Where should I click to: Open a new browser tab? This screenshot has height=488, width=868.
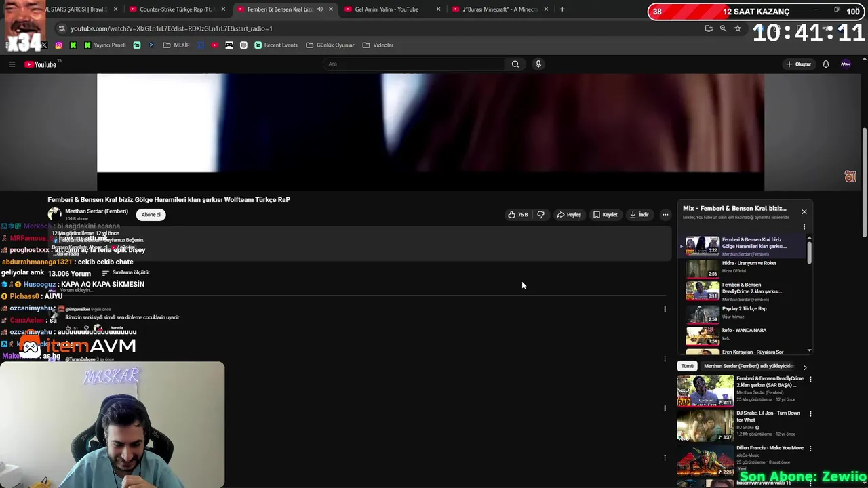pyautogui.click(x=562, y=9)
